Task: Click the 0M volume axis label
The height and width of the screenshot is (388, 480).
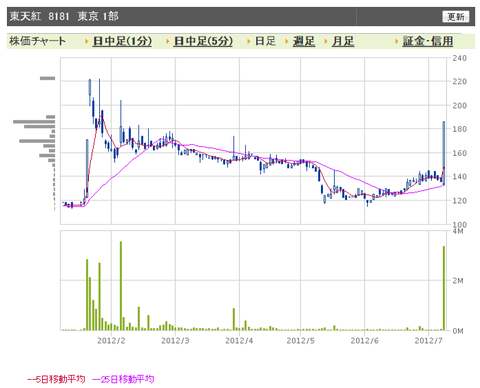Action: (458, 331)
